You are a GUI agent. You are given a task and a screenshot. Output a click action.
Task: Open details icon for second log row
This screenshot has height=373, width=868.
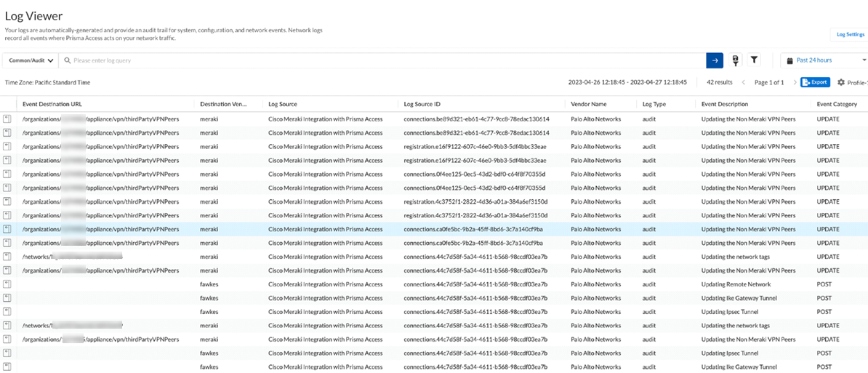[x=7, y=132]
